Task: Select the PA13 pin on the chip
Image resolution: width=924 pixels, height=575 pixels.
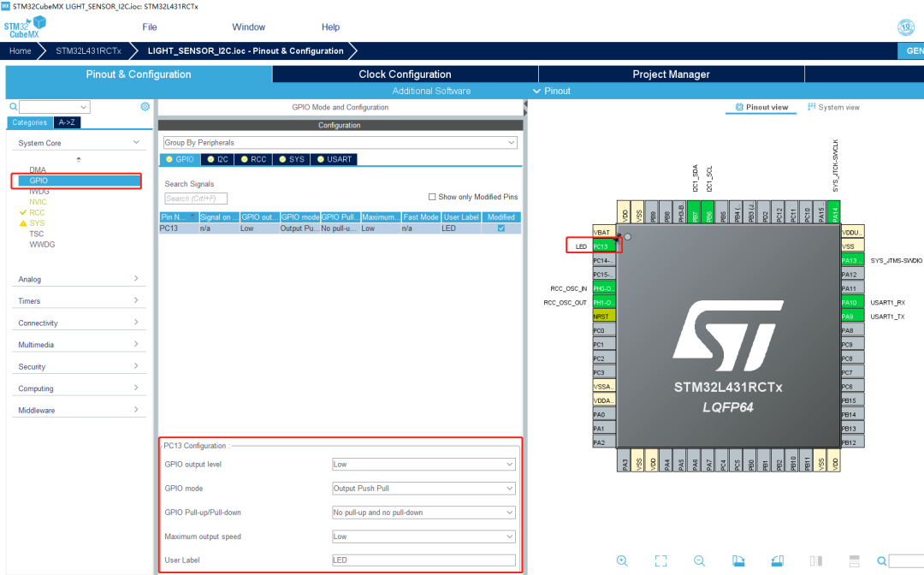Action: [852, 260]
